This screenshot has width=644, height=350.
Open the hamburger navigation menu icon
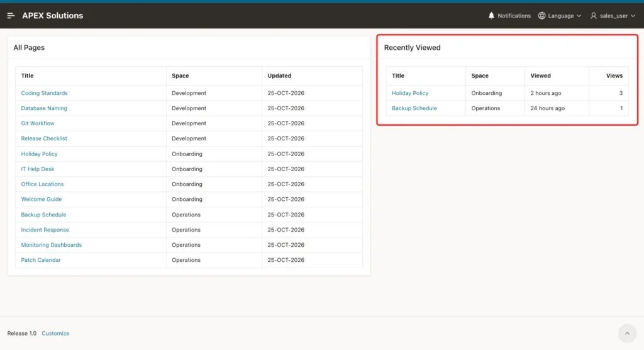click(x=11, y=16)
